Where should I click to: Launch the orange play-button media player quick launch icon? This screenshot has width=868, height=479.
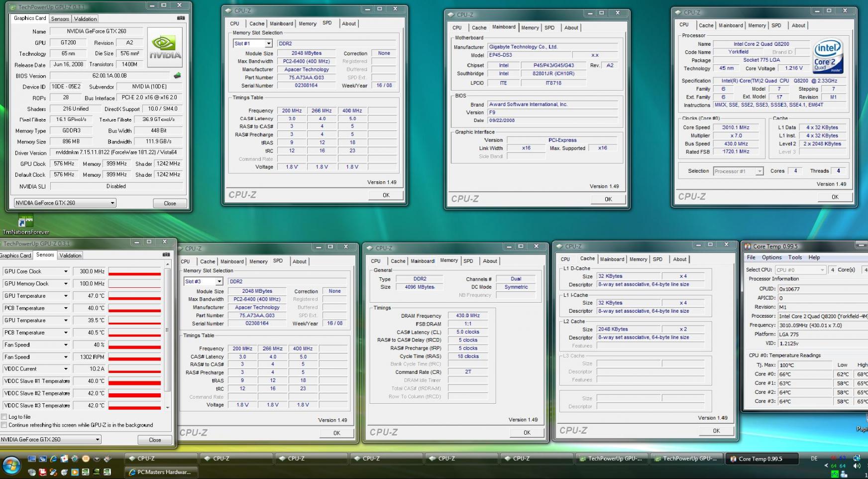coord(75,472)
